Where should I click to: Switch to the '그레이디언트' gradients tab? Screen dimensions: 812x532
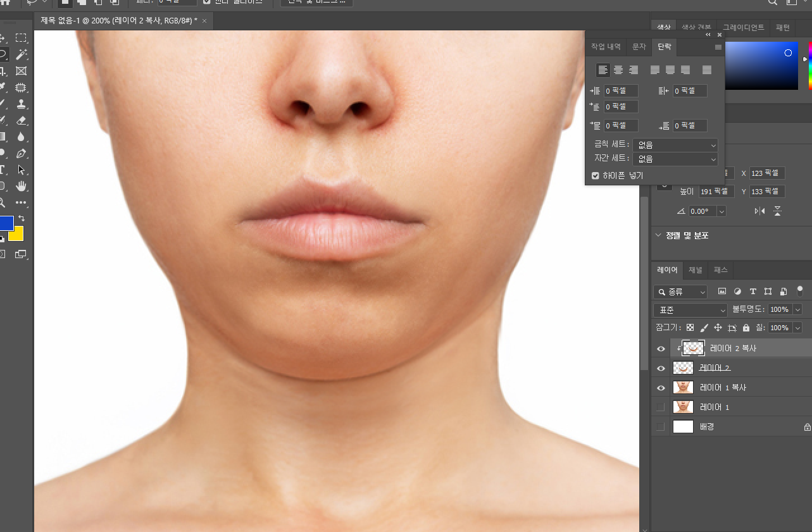point(744,28)
